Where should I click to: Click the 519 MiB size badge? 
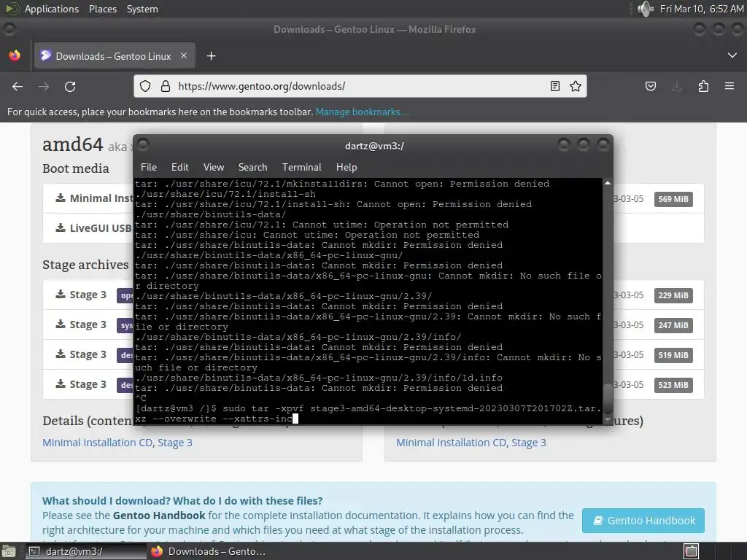[x=673, y=355]
